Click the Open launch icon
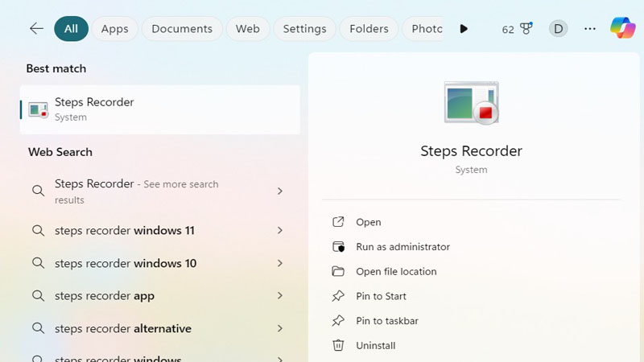This screenshot has height=362, width=644. (x=338, y=222)
